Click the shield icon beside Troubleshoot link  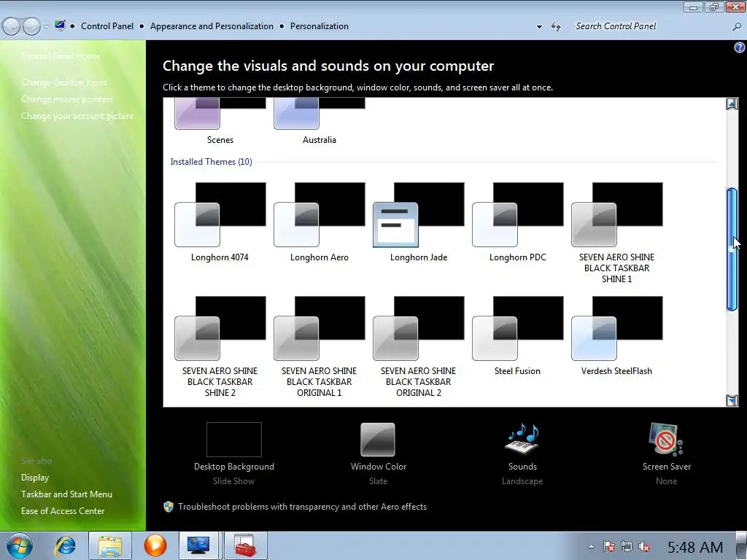point(169,507)
